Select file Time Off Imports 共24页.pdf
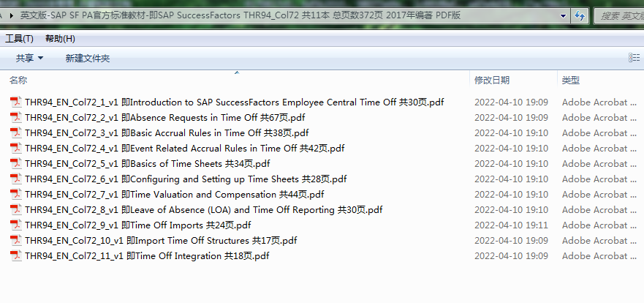 137,225
